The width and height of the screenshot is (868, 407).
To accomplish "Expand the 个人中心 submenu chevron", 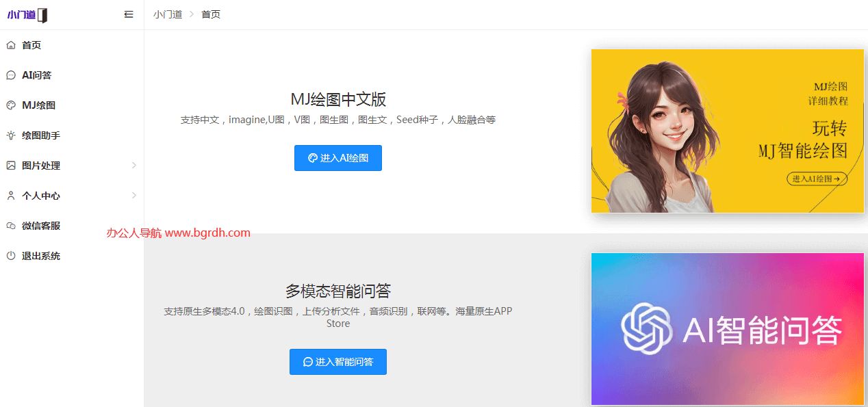I will [134, 195].
